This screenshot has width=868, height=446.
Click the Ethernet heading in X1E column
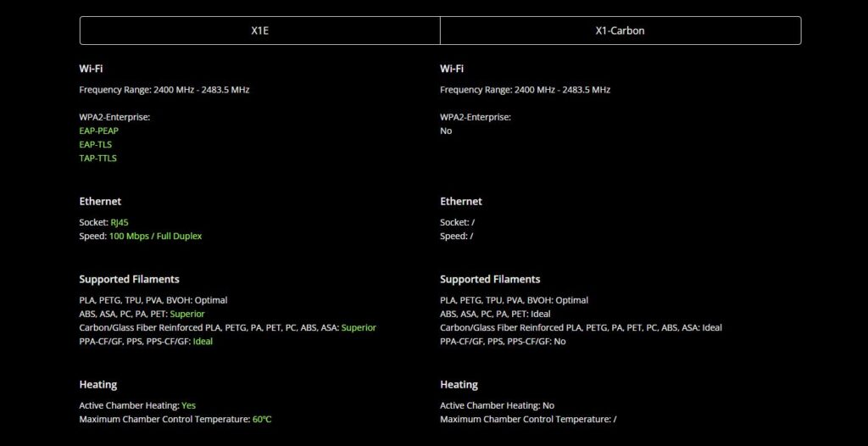100,201
